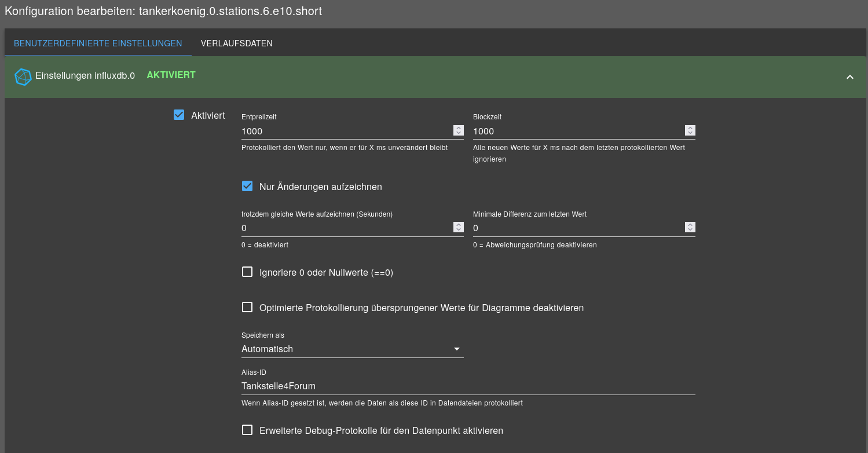868x453 pixels.
Task: Click the Blockzeit spinner arrows
Action: (x=690, y=130)
